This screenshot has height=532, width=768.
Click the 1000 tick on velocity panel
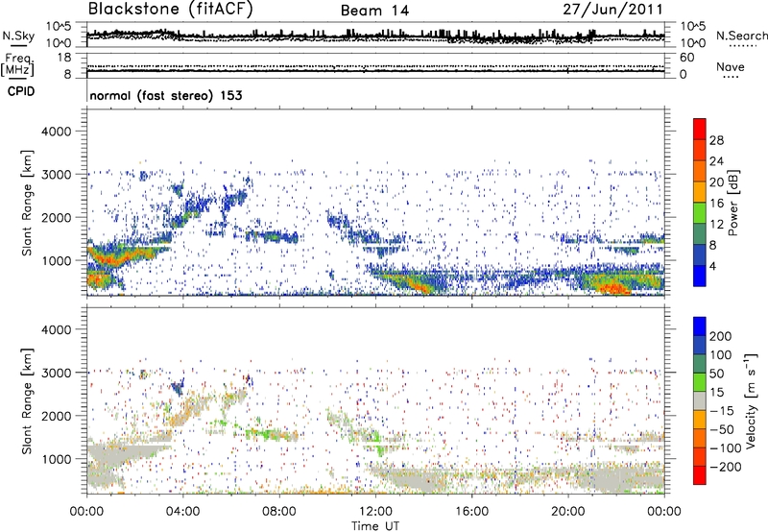pyautogui.click(x=56, y=459)
